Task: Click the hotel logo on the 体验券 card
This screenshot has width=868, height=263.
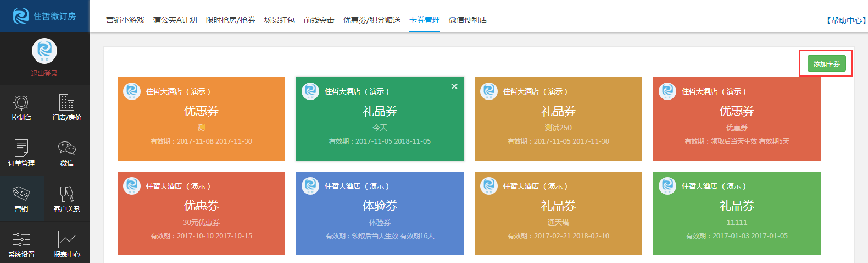Action: 310,185
